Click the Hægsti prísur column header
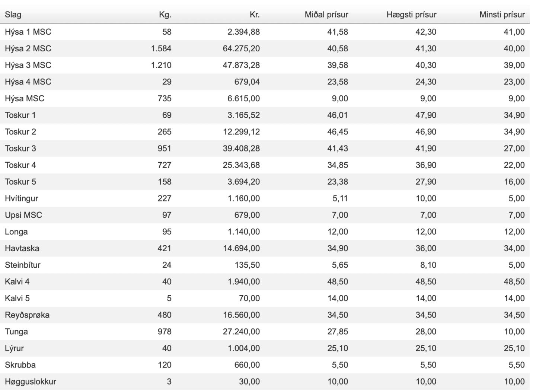536x392 pixels. (x=411, y=15)
